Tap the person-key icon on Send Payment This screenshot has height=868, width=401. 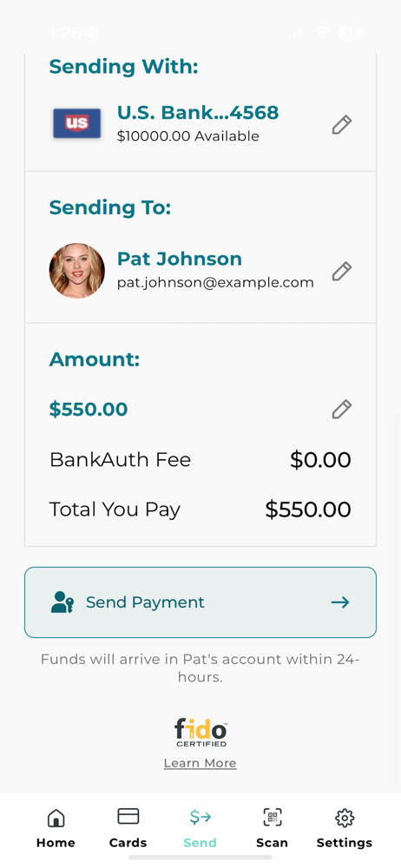point(62,602)
